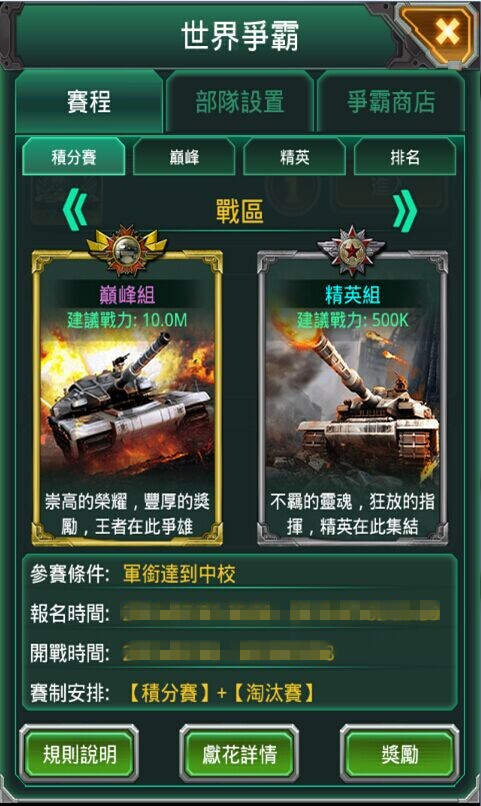
Task: Select the 巔峰 sub-tab
Action: click(x=184, y=157)
